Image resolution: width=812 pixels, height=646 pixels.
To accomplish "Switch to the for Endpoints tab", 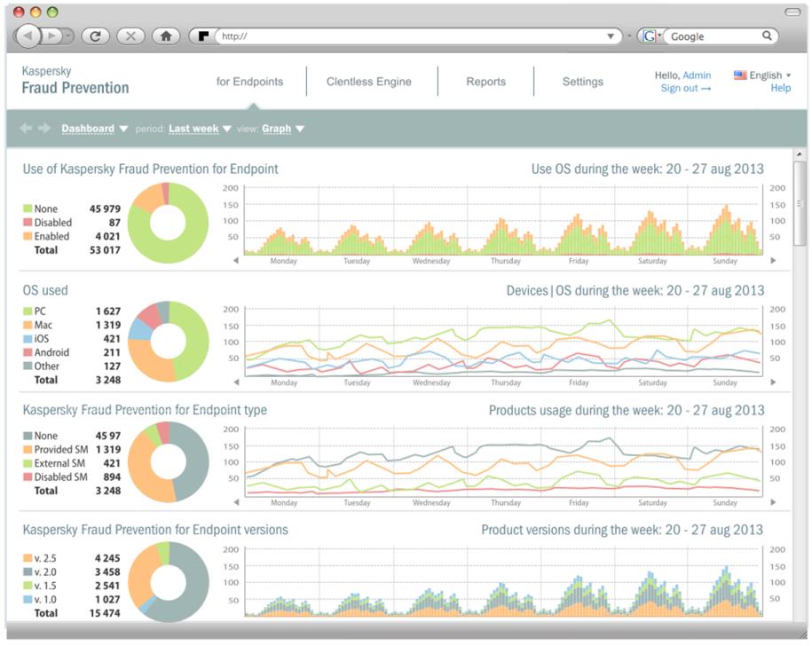I will point(249,82).
